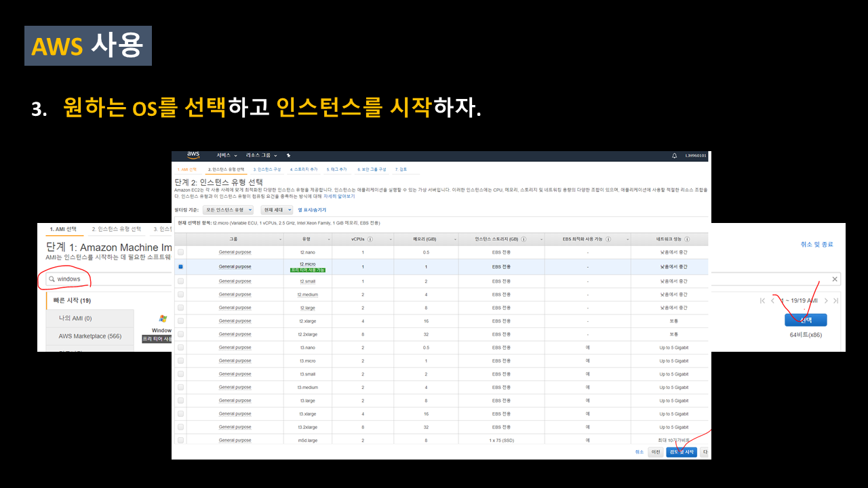Screen dimensions: 868x488
Task: Click the t2.2xlarge instance type cell
Action: click(x=307, y=334)
